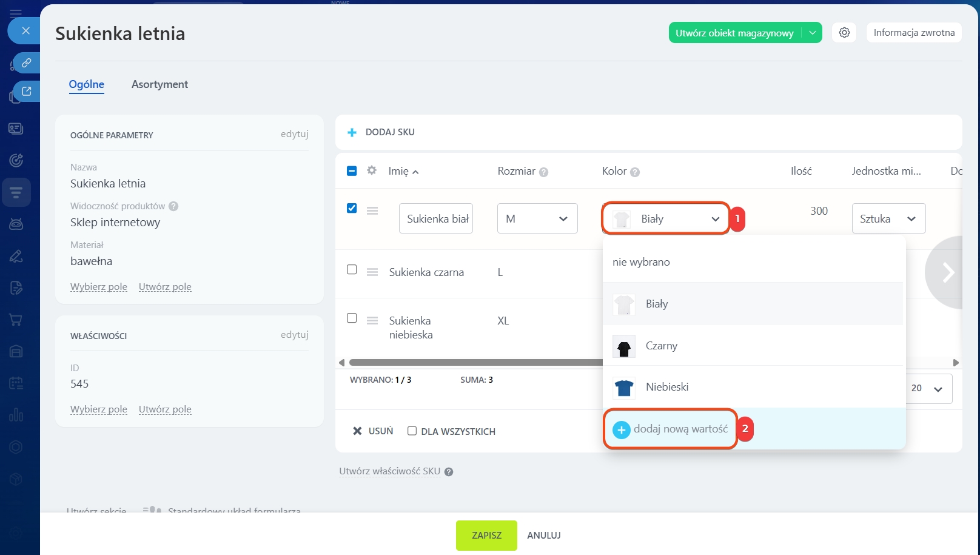The width and height of the screenshot is (980, 555).
Task: Click the Sukienka biał name input field
Action: 436,219
